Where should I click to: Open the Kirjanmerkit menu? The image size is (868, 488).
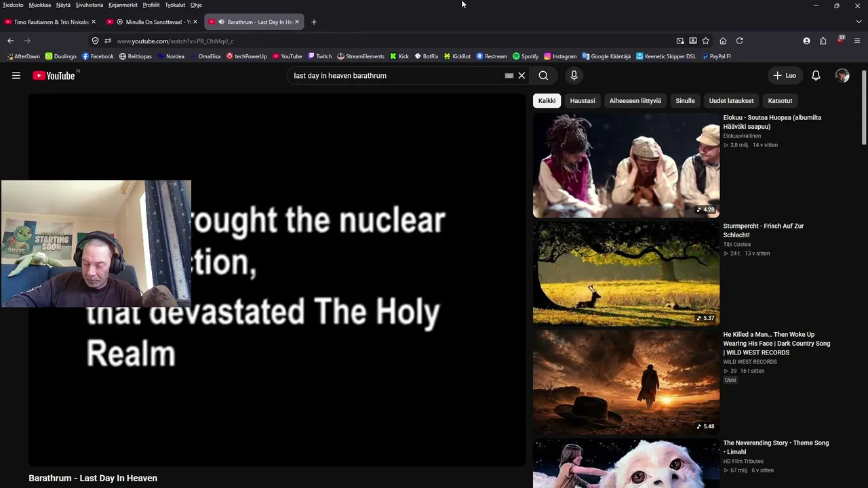pyautogui.click(x=123, y=5)
